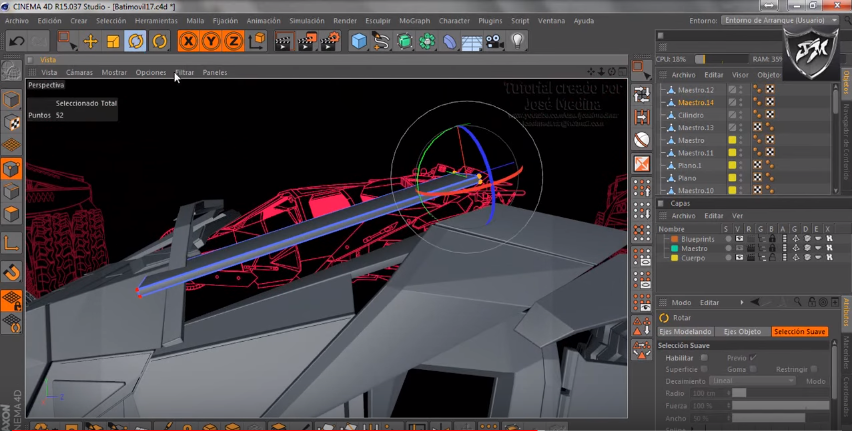Click the Light object icon

pos(517,41)
